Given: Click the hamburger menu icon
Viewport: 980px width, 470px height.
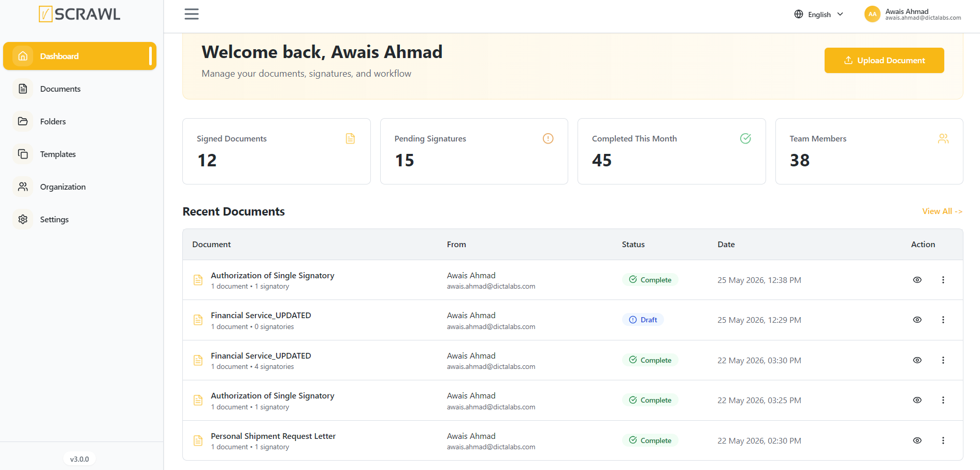Looking at the screenshot, I should coord(192,14).
